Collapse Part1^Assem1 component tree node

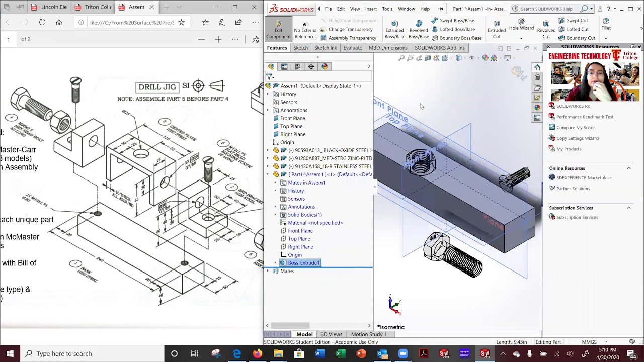[268, 174]
